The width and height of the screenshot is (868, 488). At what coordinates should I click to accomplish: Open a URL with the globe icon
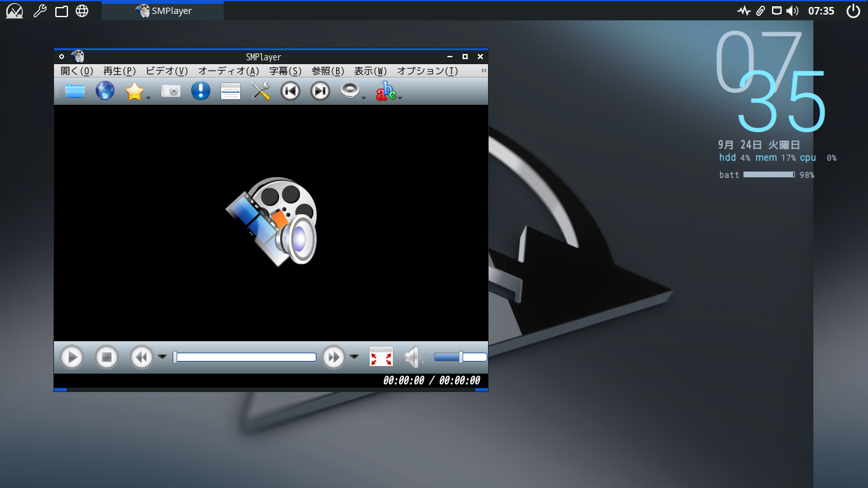click(105, 91)
